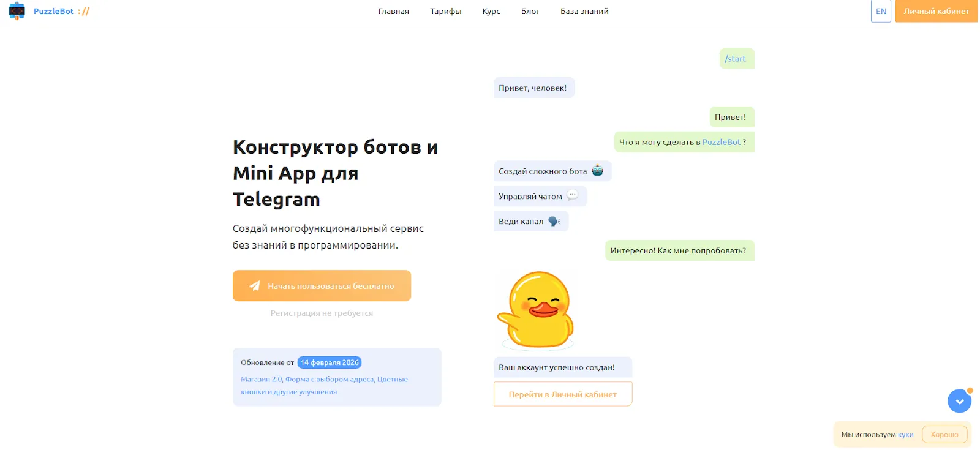Open the Тарифы menu item

(x=445, y=11)
